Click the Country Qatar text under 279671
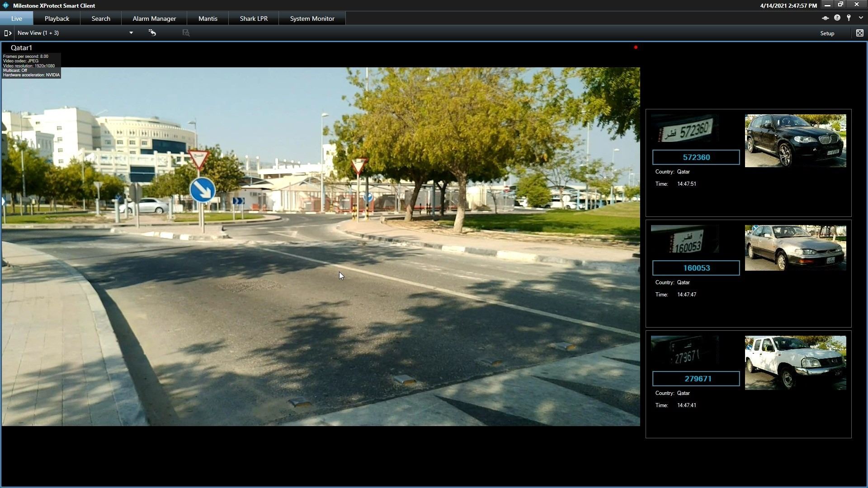868x488 pixels. pyautogui.click(x=673, y=393)
